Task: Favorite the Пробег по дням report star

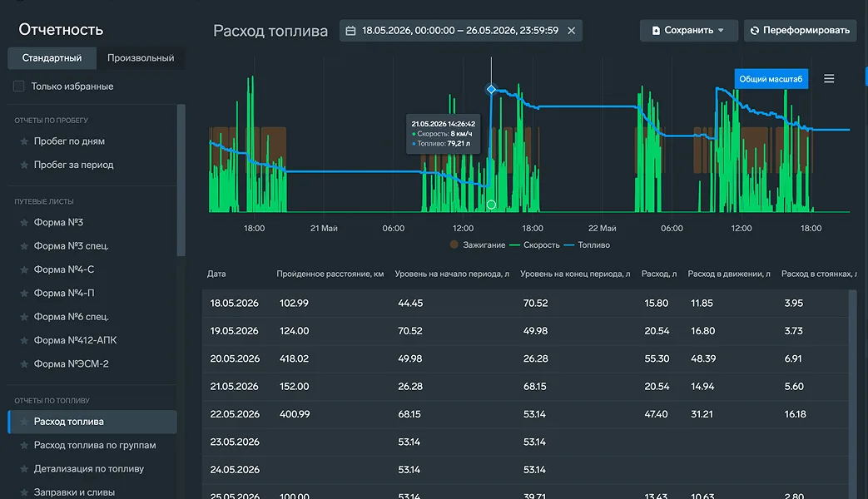Action: 24,141
